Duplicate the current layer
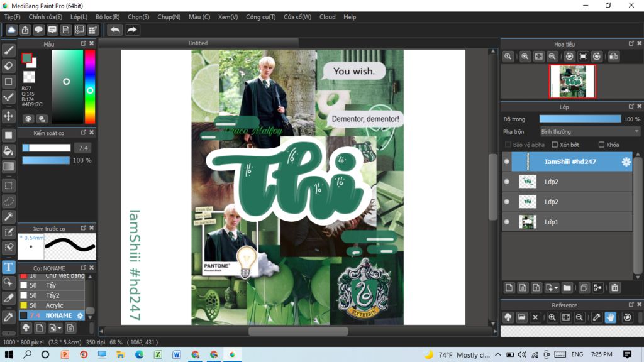This screenshot has width=644, height=362. tap(584, 288)
